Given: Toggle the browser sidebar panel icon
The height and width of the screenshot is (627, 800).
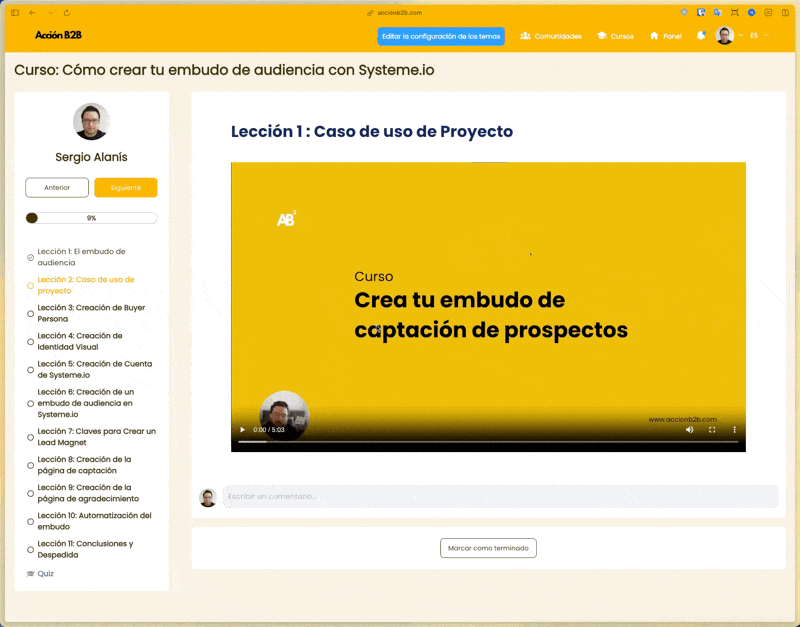Looking at the screenshot, I should tap(15, 13).
